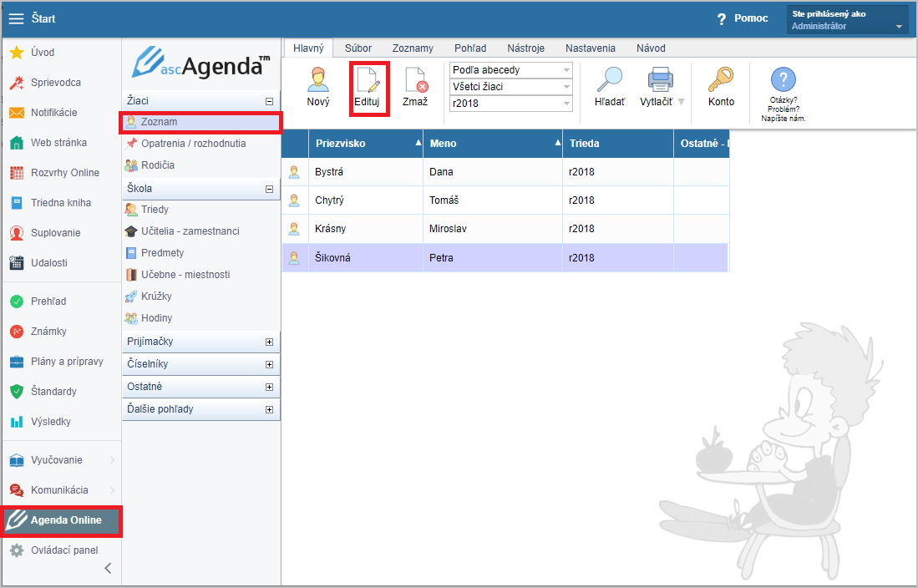Click the Edituj pencil document icon
The image size is (918, 588).
[x=369, y=79]
